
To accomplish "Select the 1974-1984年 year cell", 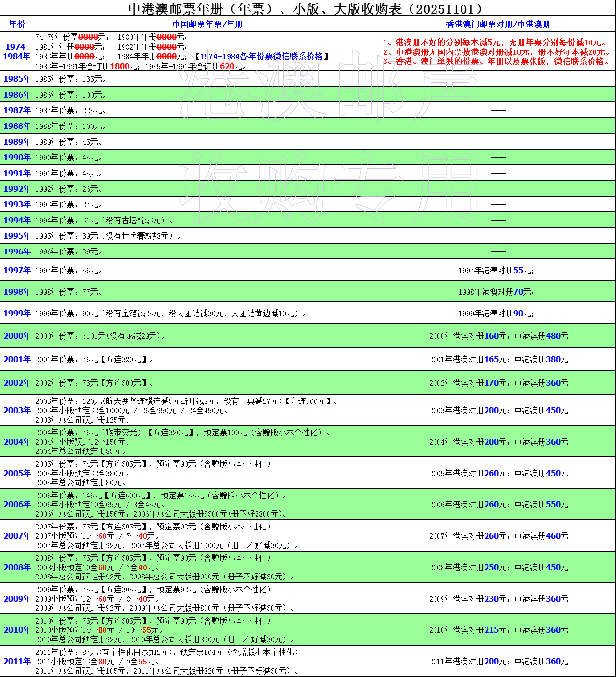I will [17, 51].
